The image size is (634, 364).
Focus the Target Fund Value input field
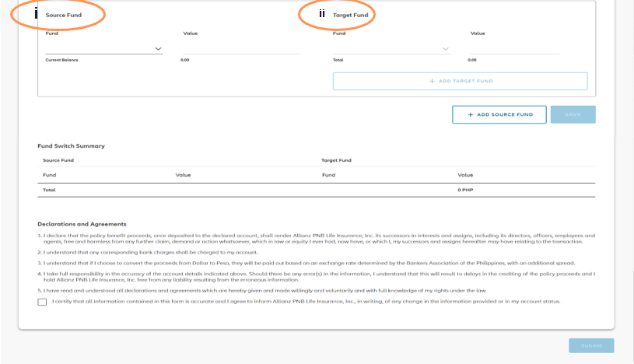514,48
